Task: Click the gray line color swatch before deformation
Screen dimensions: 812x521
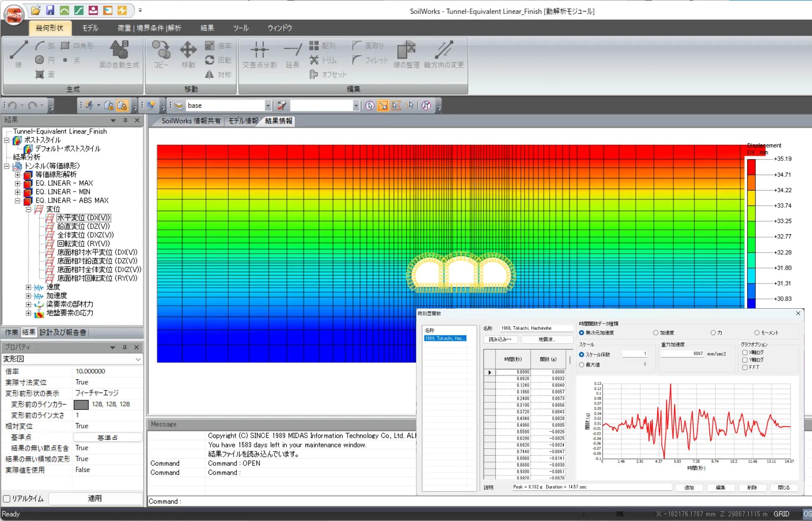Action: click(x=81, y=405)
